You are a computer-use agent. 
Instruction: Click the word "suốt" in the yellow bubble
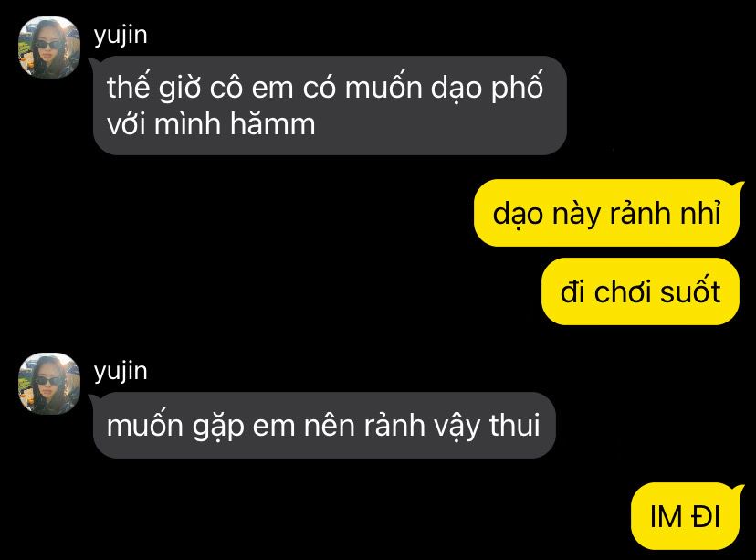point(690,291)
